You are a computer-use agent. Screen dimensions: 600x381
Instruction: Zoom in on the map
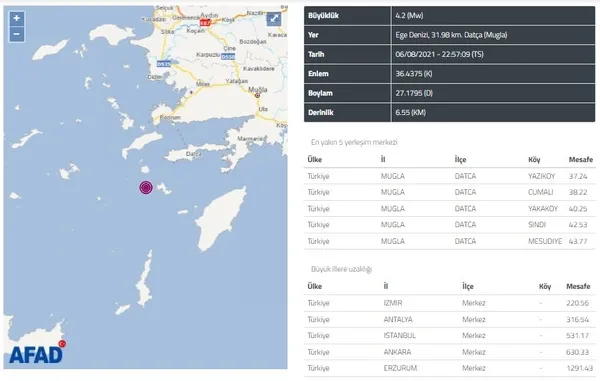tap(16, 18)
